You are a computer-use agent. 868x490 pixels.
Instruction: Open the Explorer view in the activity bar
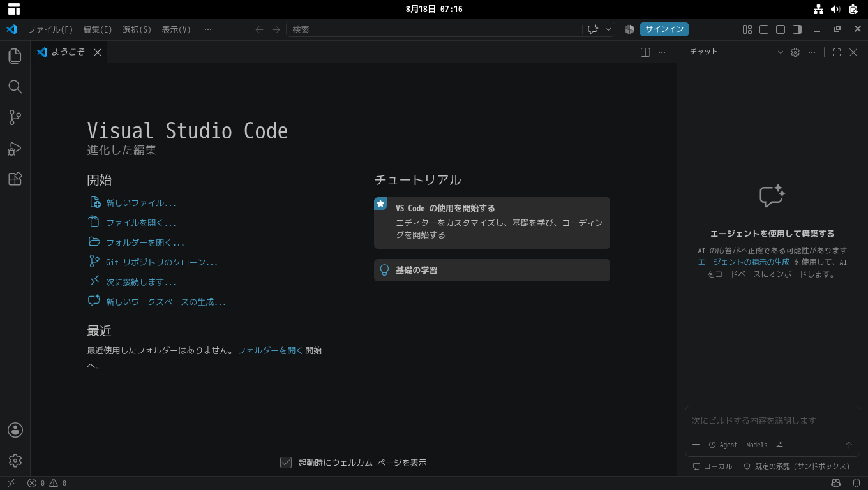click(x=15, y=56)
